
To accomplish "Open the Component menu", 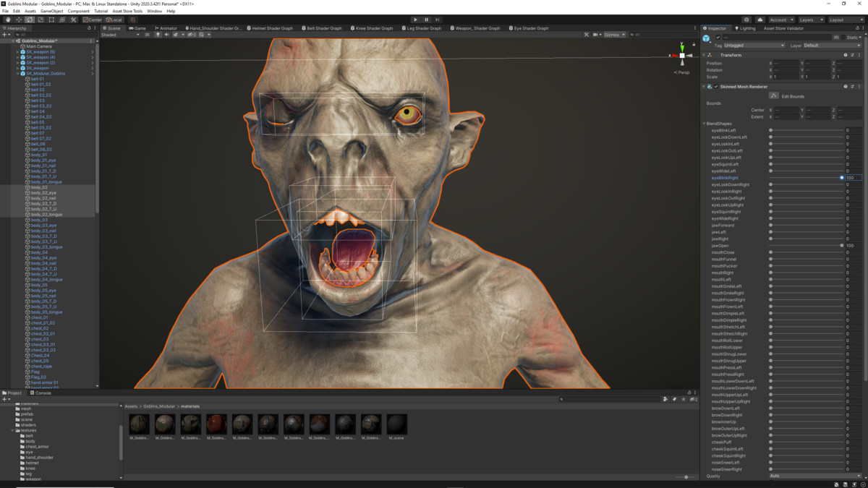I will (x=78, y=11).
